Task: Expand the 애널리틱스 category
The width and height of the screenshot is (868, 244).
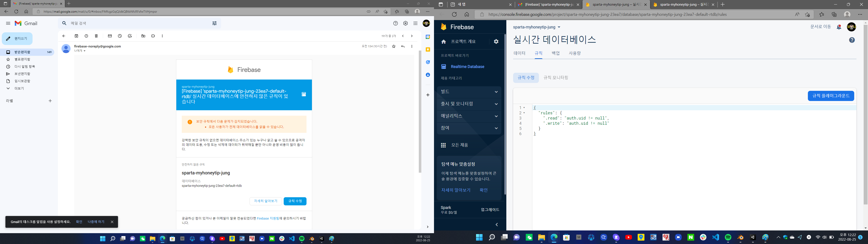Action: [x=469, y=116]
